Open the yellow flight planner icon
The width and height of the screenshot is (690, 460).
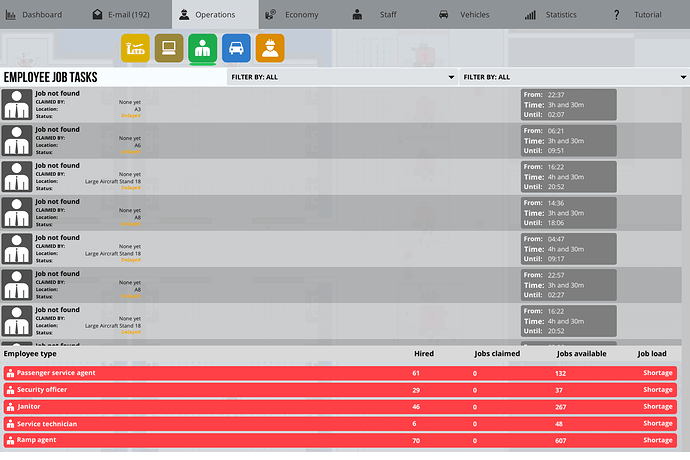(x=135, y=48)
